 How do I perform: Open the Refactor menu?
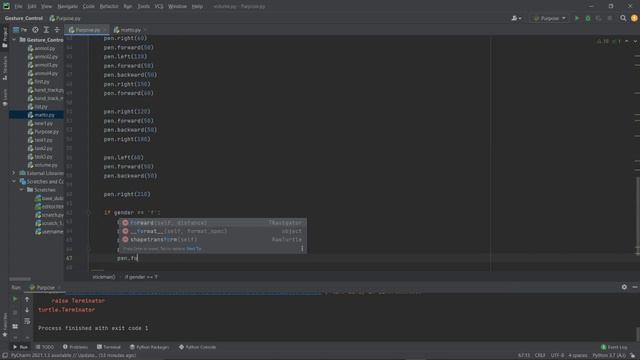[109, 7]
